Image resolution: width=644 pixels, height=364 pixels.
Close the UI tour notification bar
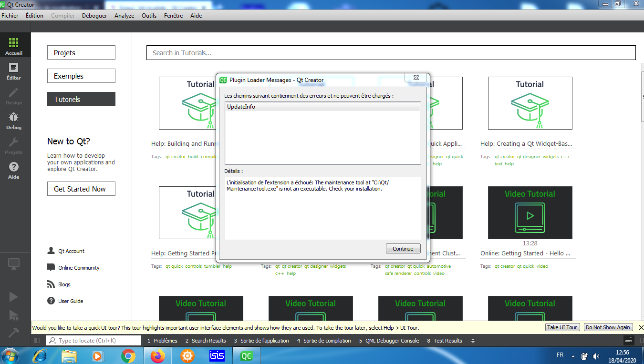click(x=641, y=328)
